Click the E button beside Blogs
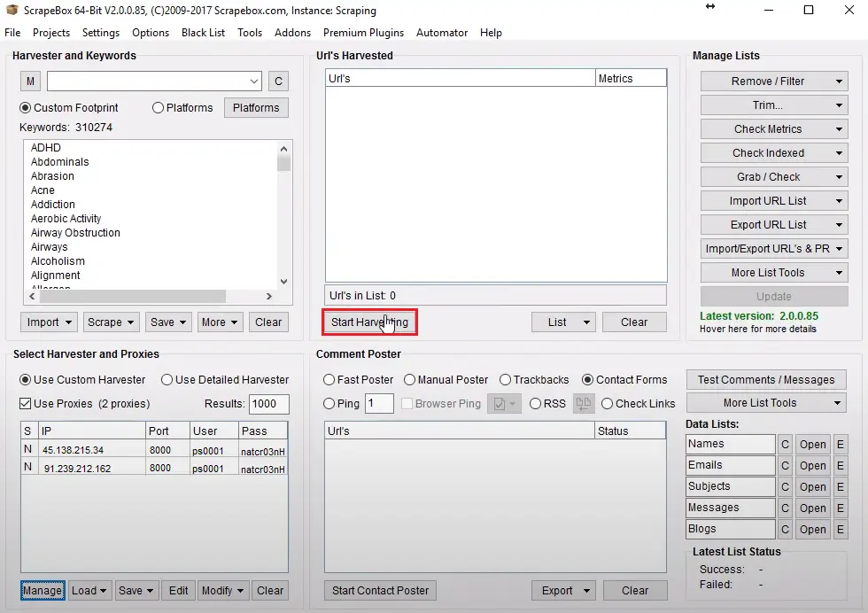This screenshot has width=868, height=613. click(840, 530)
